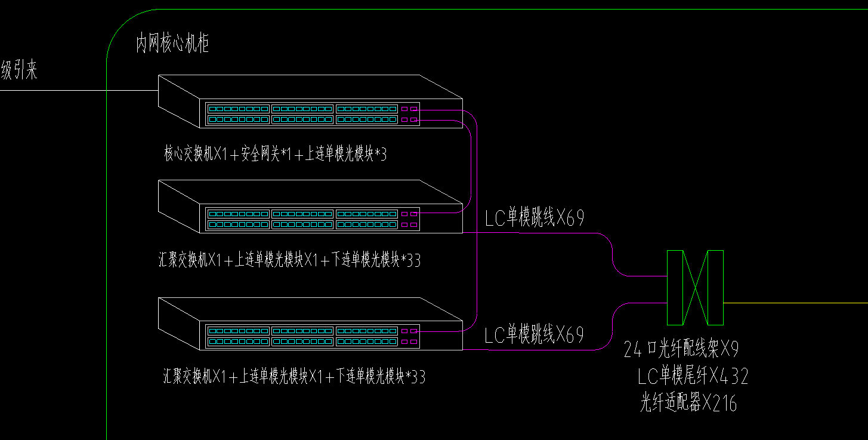Click the 汇聚交换机X1 label under the lowest switch
Image resolution: width=868 pixels, height=440 pixels.
pyautogui.click(x=294, y=376)
